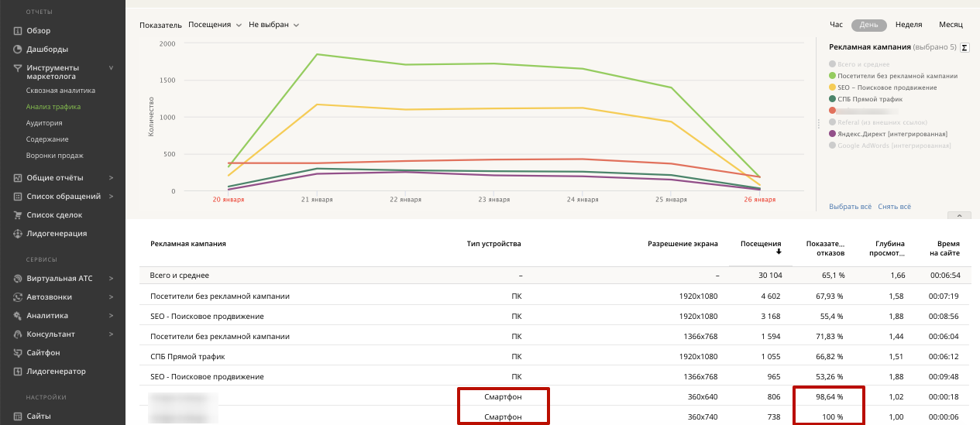
Task: Open Воронки продаж submenu item
Action: (x=54, y=156)
